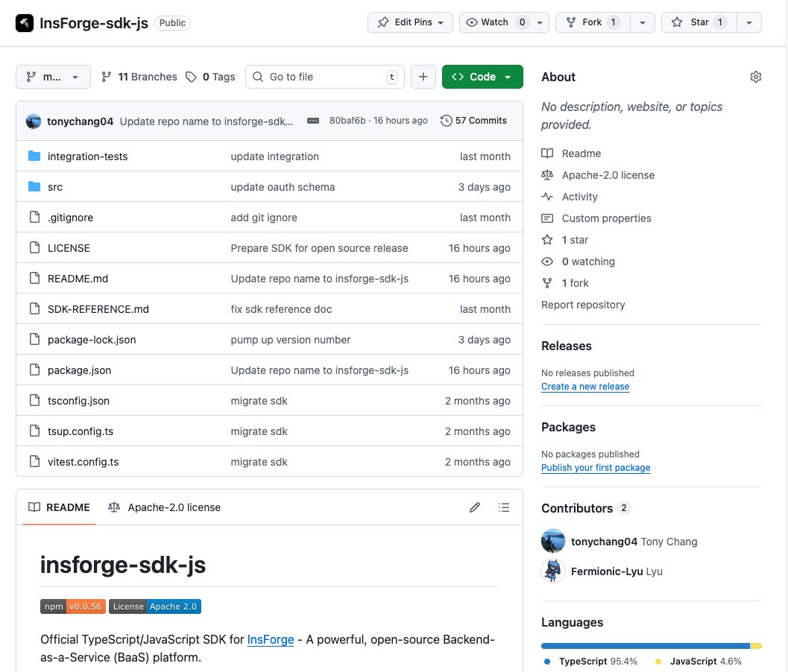This screenshot has height=672, width=788.
Task: Click the commit message ellipsis icon
Action: (313, 121)
